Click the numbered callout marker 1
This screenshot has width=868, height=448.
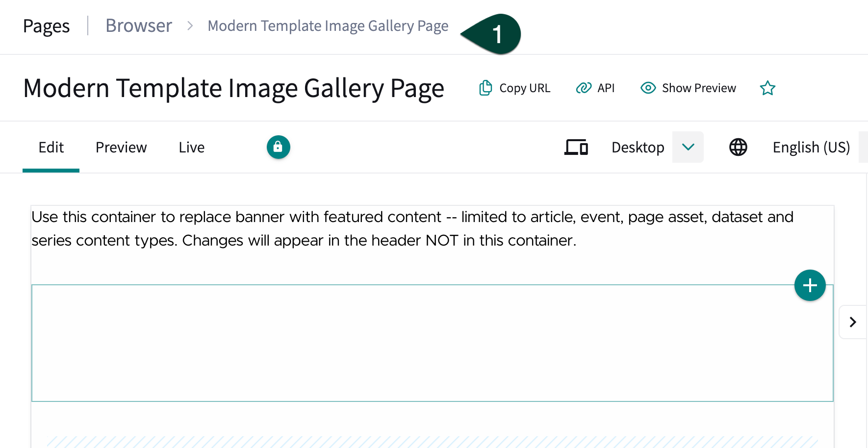pos(497,33)
